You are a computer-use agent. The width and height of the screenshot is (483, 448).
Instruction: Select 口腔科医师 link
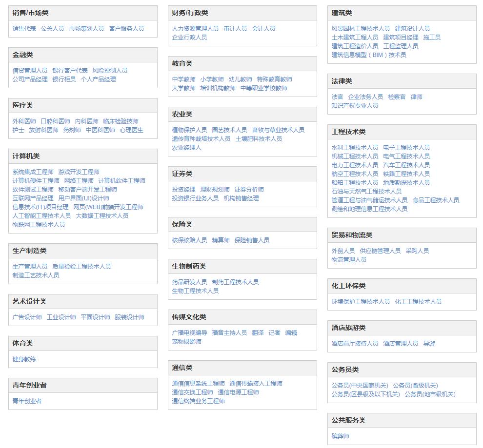[56, 121]
